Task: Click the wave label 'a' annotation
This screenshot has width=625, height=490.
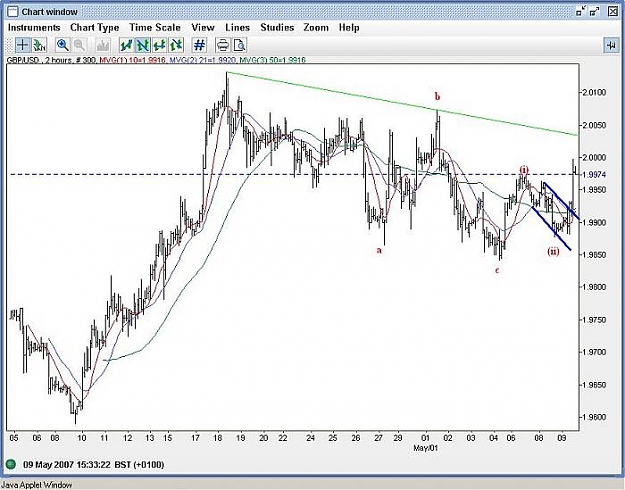Action: 379,250
